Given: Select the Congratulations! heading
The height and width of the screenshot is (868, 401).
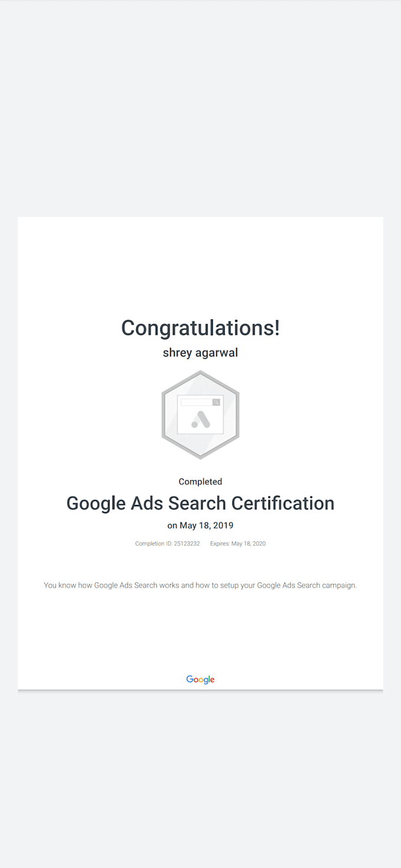Looking at the screenshot, I should [x=200, y=328].
